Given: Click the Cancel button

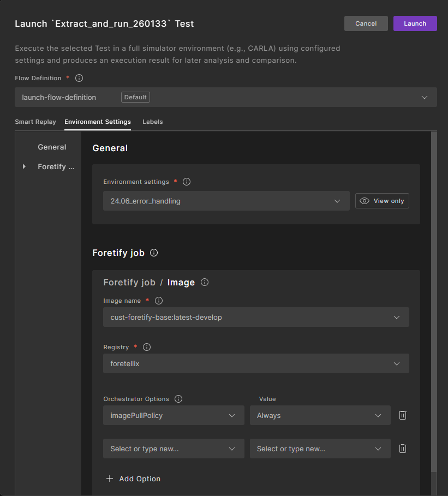Looking at the screenshot, I should 366,23.
